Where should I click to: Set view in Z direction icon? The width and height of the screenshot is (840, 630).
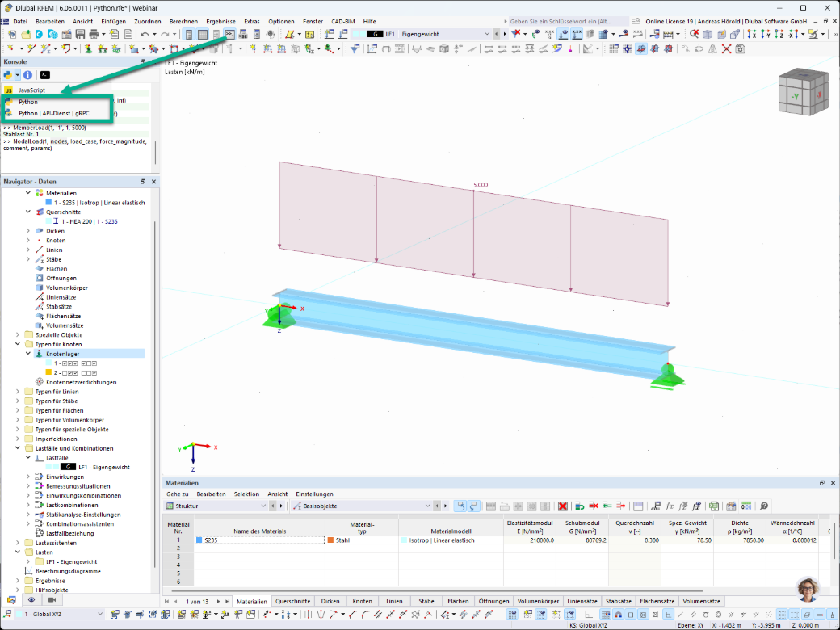[779, 34]
